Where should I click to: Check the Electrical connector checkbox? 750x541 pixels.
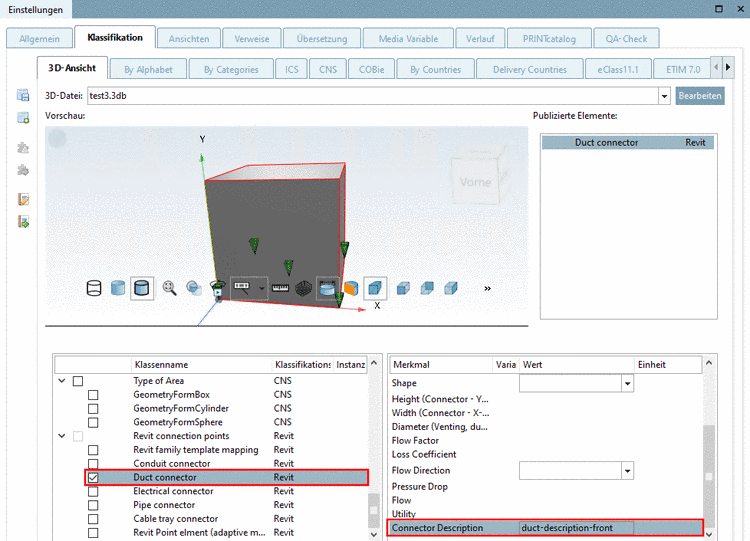(93, 491)
